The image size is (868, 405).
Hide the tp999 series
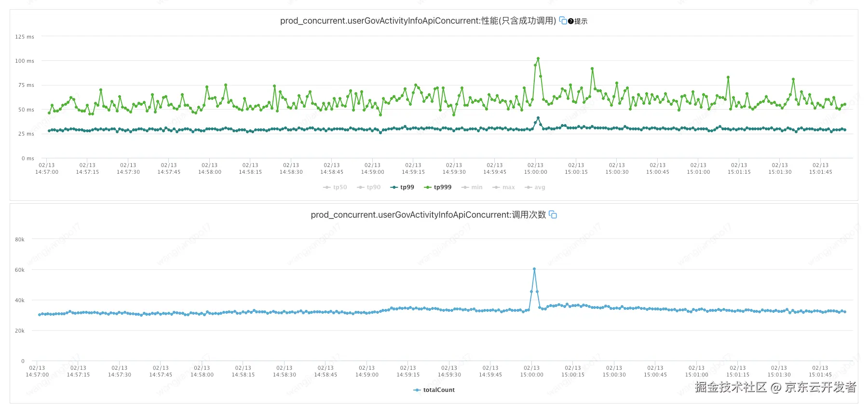pos(438,187)
